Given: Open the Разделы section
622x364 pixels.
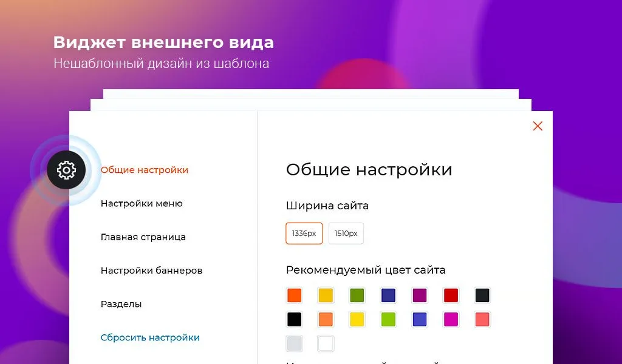Looking at the screenshot, I should coord(120,304).
